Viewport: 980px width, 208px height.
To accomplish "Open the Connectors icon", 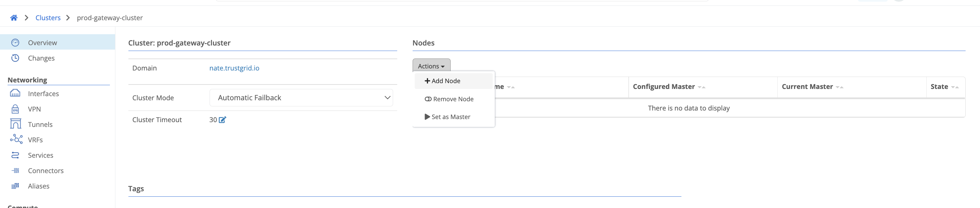I will click(15, 171).
